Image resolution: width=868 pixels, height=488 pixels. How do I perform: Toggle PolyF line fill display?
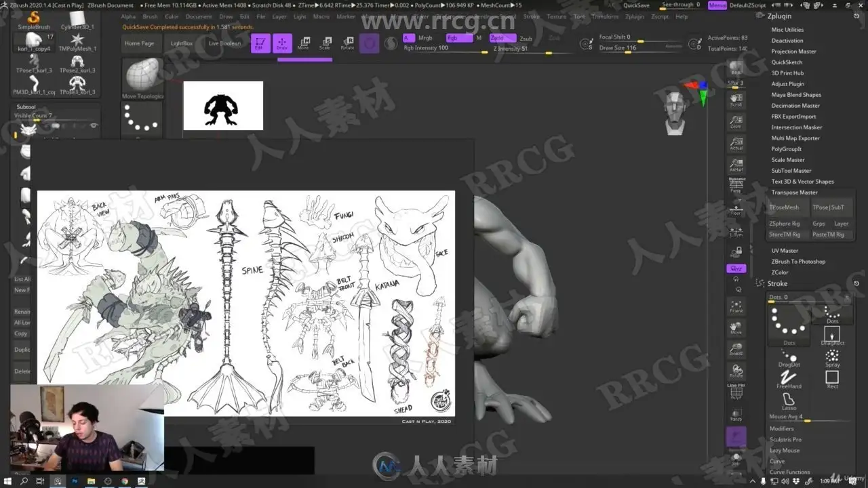pos(736,392)
